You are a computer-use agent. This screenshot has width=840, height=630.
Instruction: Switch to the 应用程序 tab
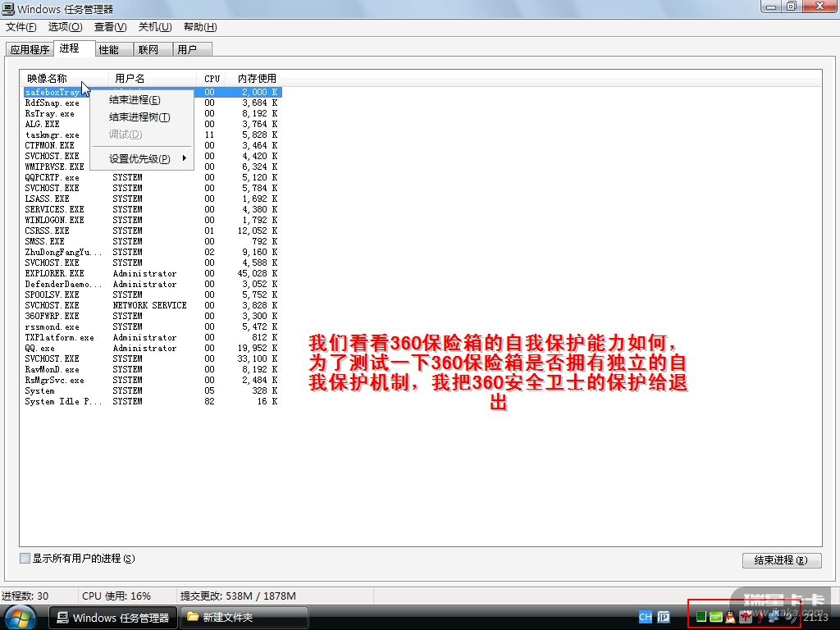point(30,49)
